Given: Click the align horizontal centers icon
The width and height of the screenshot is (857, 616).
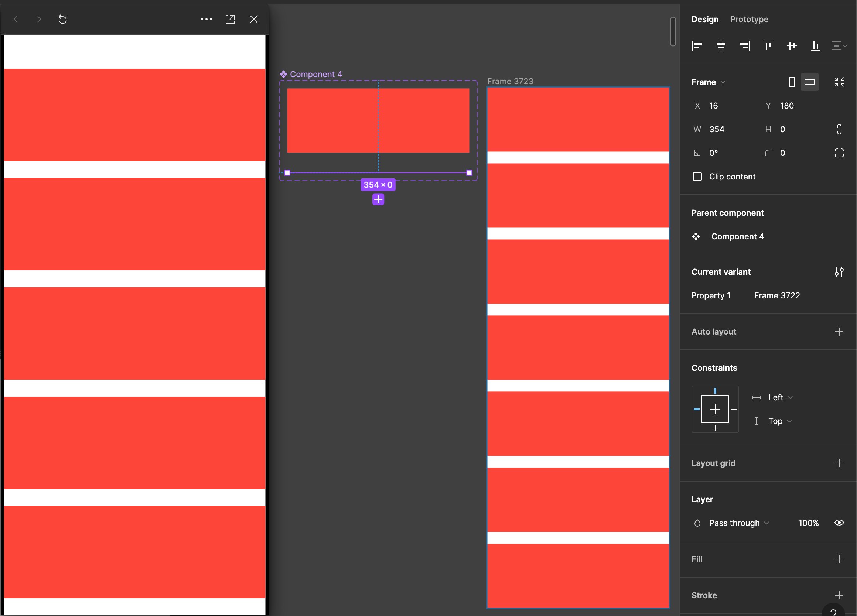Looking at the screenshot, I should coord(721,45).
